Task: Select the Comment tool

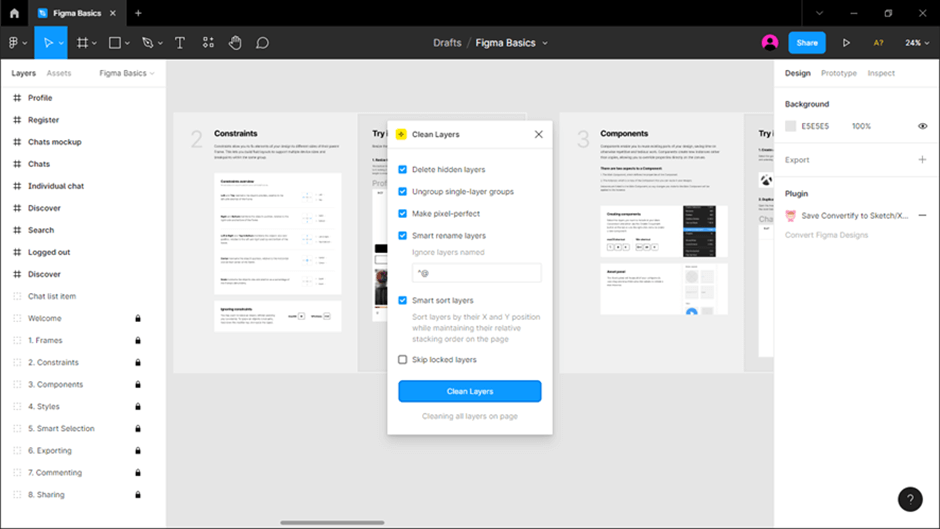Action: click(x=262, y=43)
